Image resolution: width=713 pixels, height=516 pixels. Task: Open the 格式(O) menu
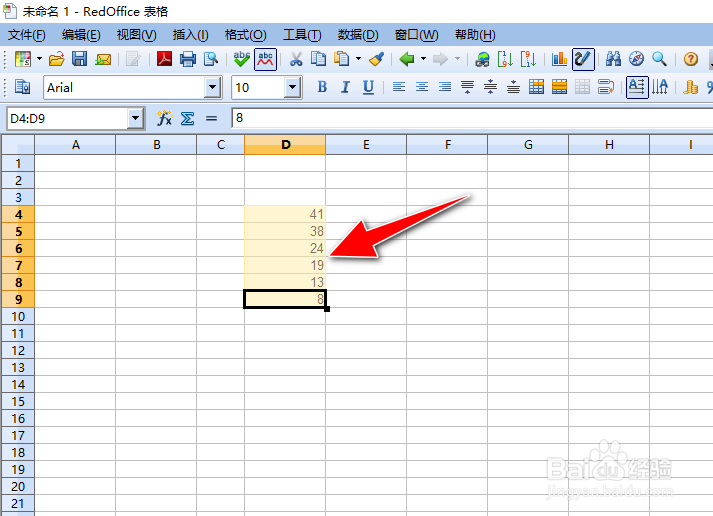[246, 35]
